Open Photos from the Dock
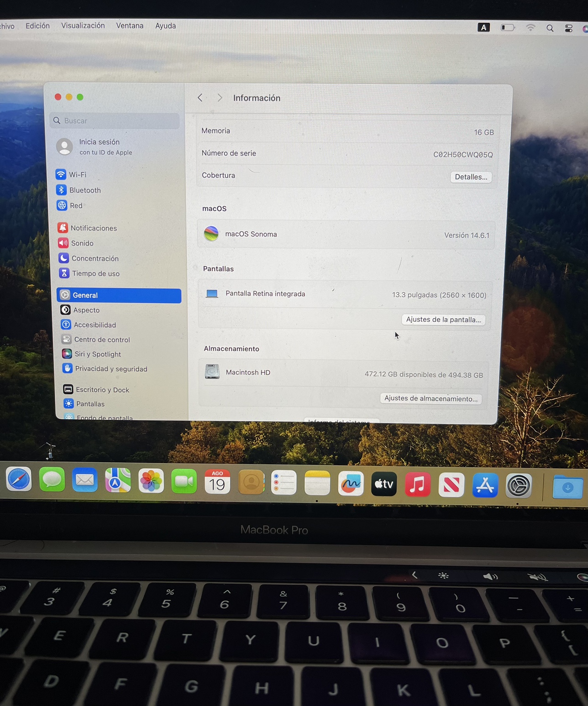Viewport: 588px width, 706px height. click(x=151, y=481)
